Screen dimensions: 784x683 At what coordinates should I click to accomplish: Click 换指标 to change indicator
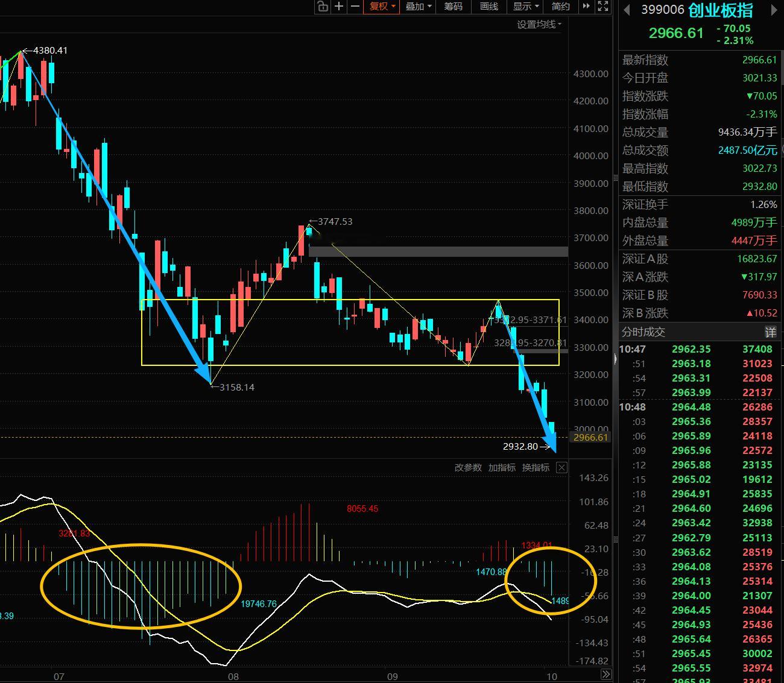(x=536, y=468)
